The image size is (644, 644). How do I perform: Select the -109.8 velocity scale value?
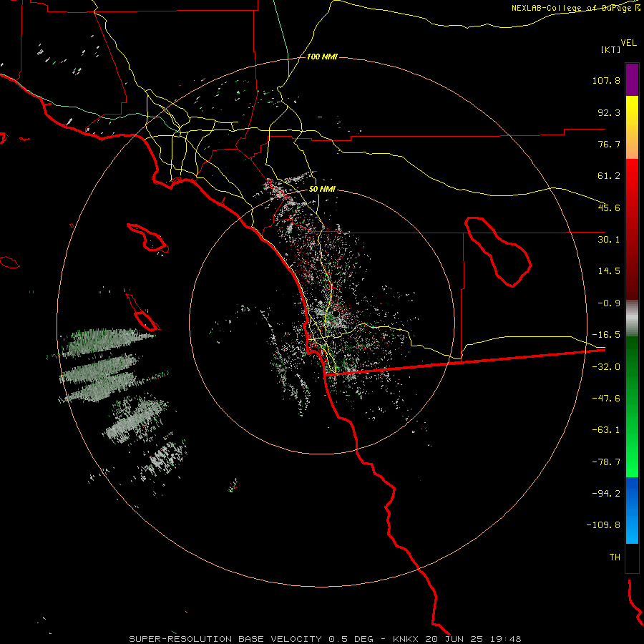603,525
